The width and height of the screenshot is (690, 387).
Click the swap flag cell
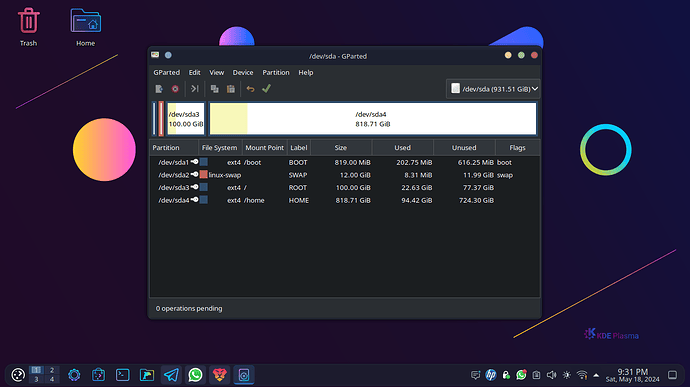tap(505, 175)
